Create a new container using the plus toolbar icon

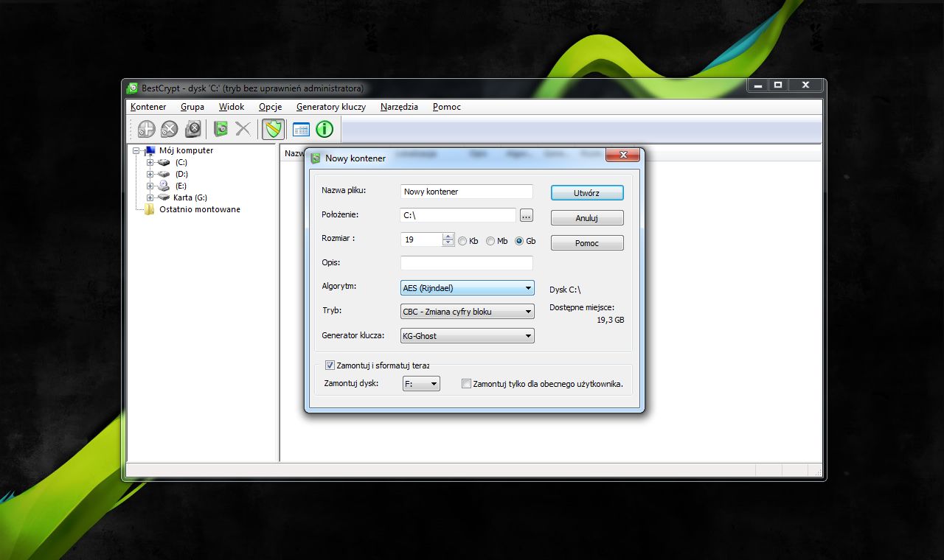coord(145,128)
